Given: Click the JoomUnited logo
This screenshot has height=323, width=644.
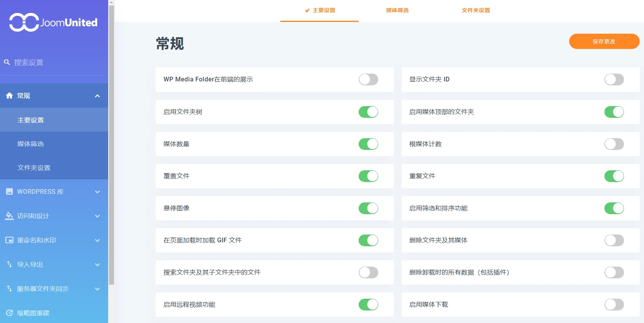Looking at the screenshot, I should click(53, 22).
